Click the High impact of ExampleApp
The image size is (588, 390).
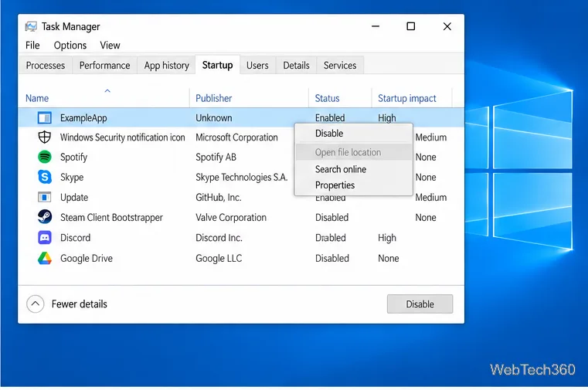tap(387, 118)
